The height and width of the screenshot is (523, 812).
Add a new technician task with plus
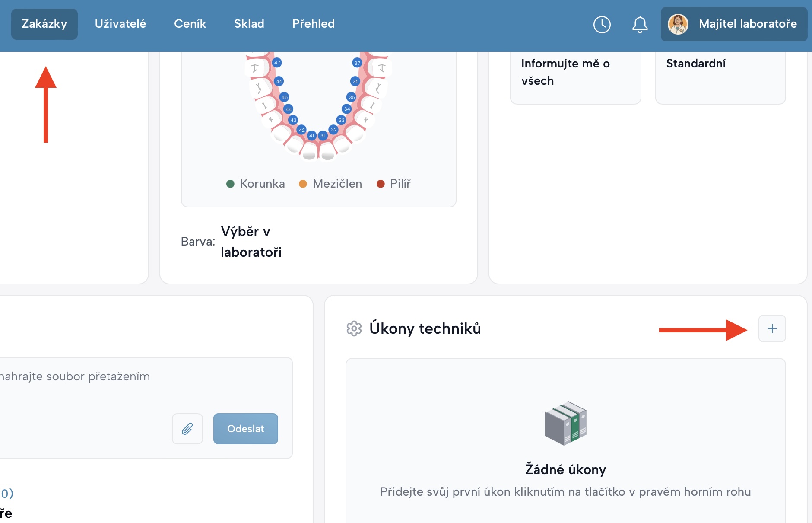(x=772, y=329)
